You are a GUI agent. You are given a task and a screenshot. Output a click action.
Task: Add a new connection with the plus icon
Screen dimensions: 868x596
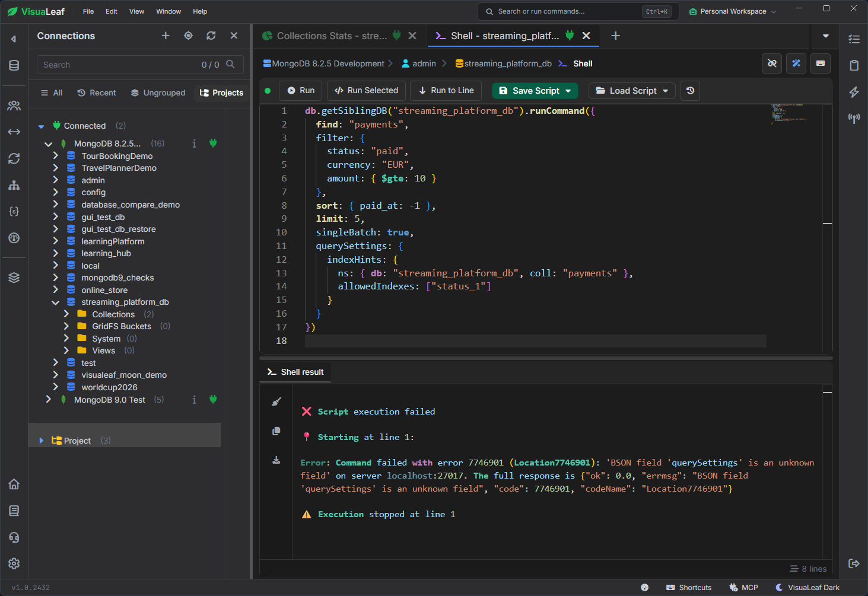[x=166, y=36]
